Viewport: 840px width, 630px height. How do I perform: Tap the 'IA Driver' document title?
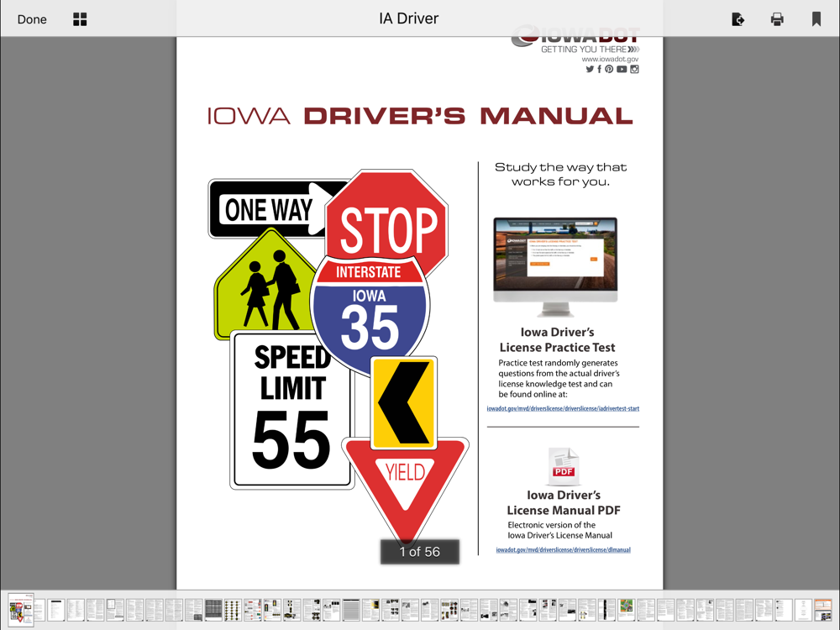point(409,18)
